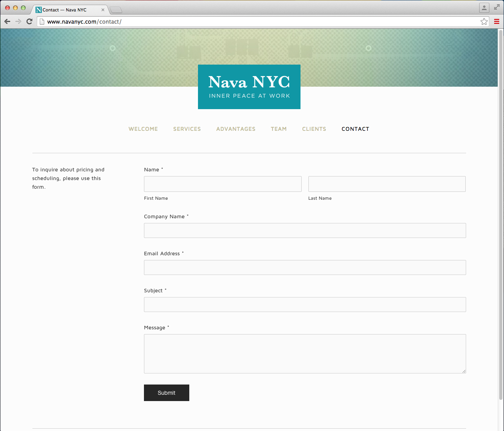Image resolution: width=504 pixels, height=431 pixels.
Task: Select the Contact — Nava NYC tab
Action: pyautogui.click(x=69, y=10)
